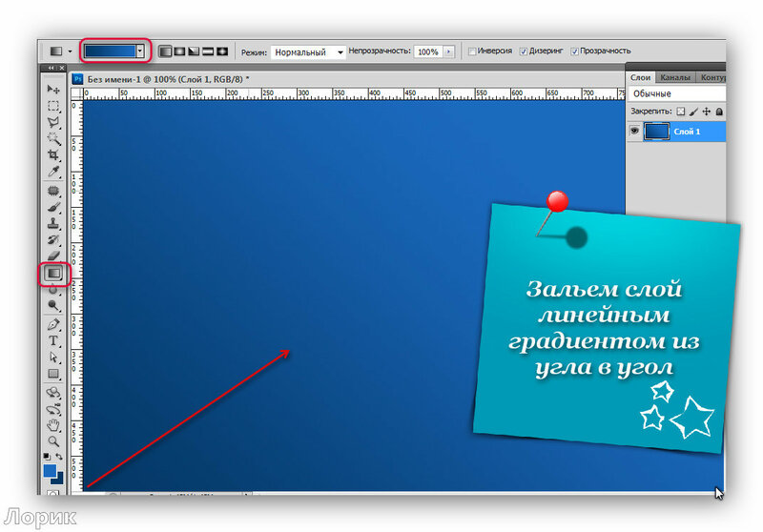Image resolution: width=763 pixels, height=532 pixels.
Task: Open the Режим blend mode dropdown
Action: click(x=308, y=52)
